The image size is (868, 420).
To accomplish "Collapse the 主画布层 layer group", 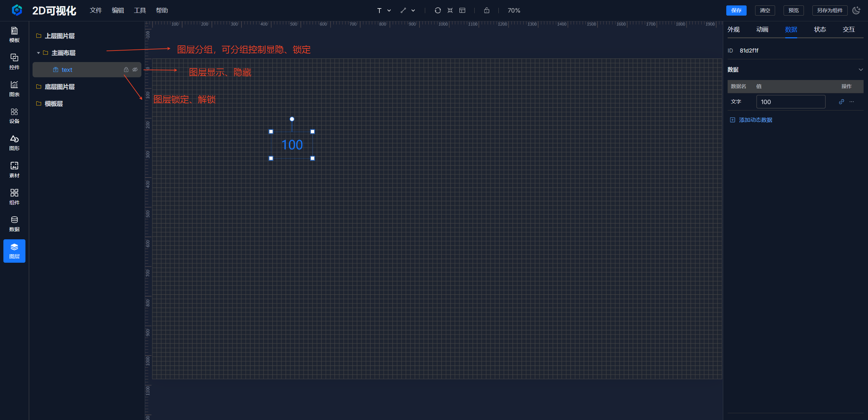I will (38, 53).
